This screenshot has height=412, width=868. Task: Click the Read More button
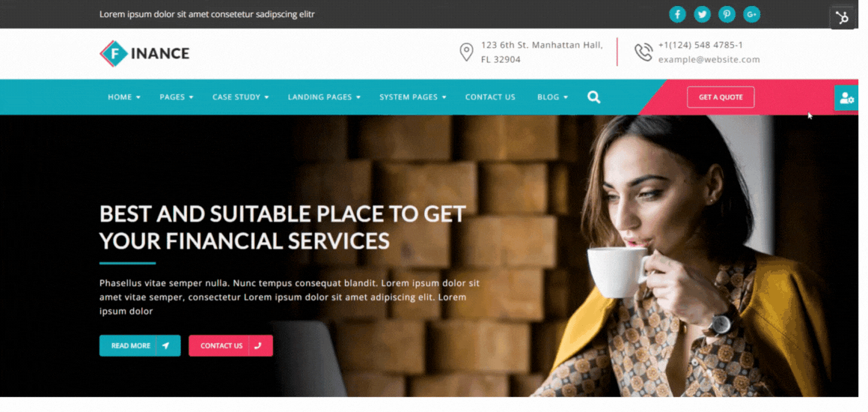(x=140, y=345)
